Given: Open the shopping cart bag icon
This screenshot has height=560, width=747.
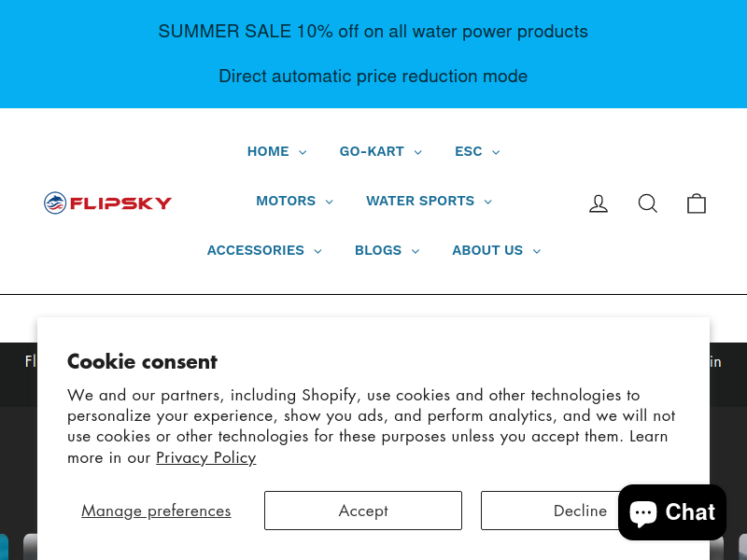Looking at the screenshot, I should coord(696,203).
